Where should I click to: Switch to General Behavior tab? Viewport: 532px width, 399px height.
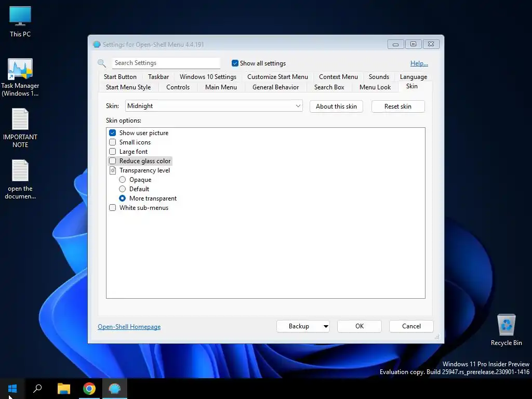point(275,87)
